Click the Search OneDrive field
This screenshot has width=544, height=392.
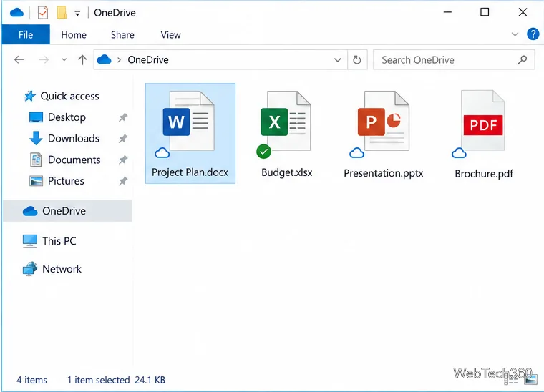click(454, 59)
